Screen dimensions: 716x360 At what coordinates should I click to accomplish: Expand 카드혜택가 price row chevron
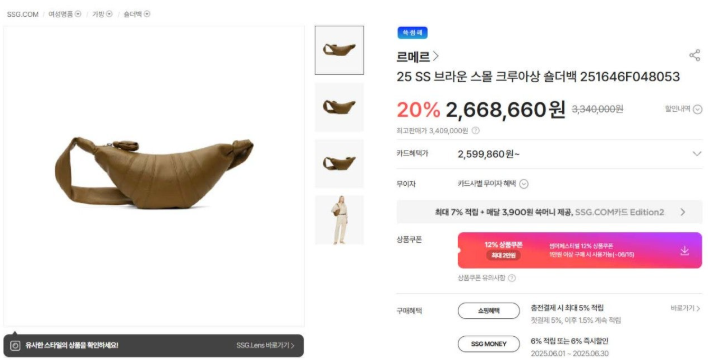click(x=697, y=154)
